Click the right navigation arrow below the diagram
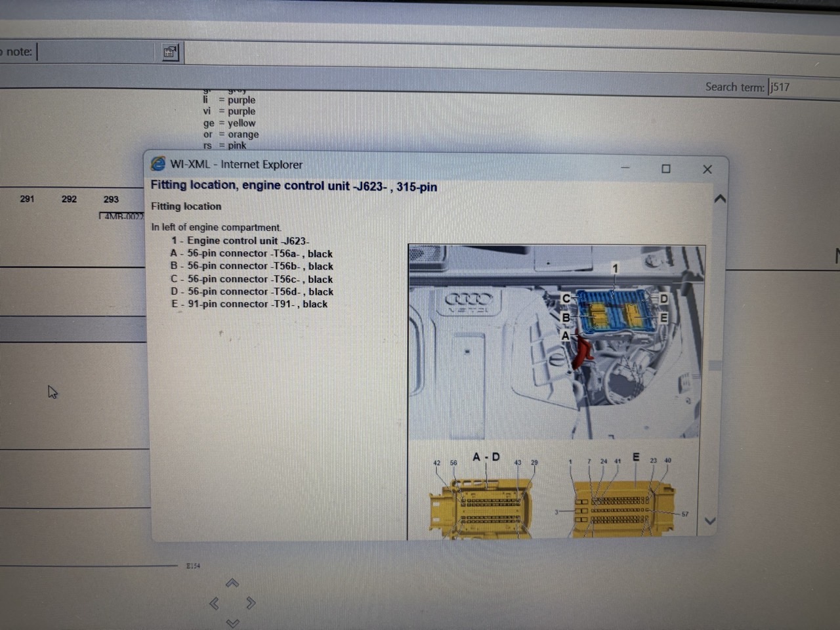Image resolution: width=840 pixels, height=630 pixels. pos(251,602)
